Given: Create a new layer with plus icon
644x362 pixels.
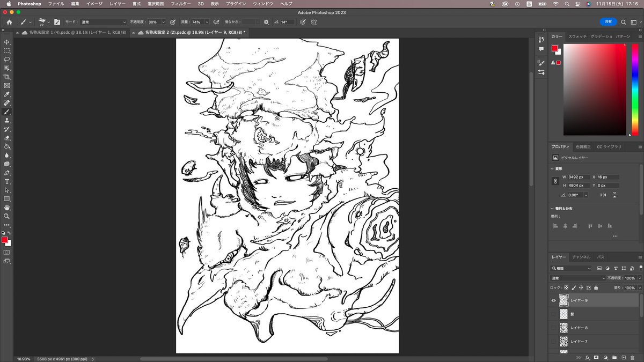Looking at the screenshot, I should point(623,357).
